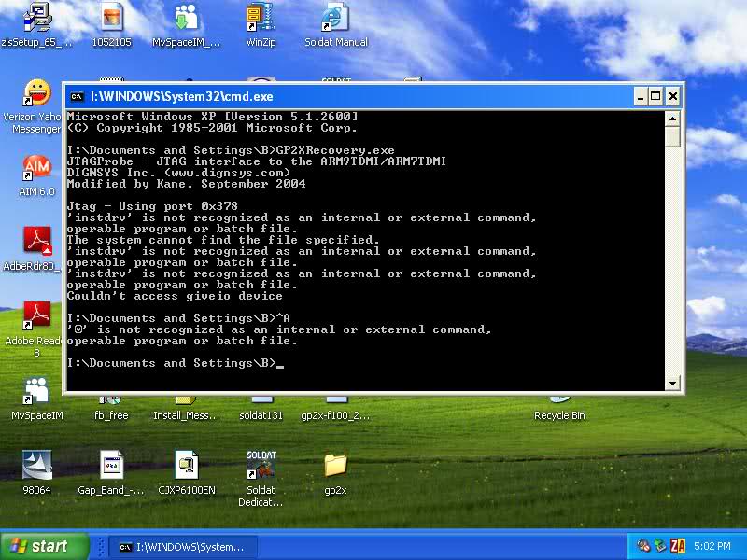The image size is (747, 560).
Task: Select the CJXP6100EN desktop file
Action: pyautogui.click(x=186, y=465)
